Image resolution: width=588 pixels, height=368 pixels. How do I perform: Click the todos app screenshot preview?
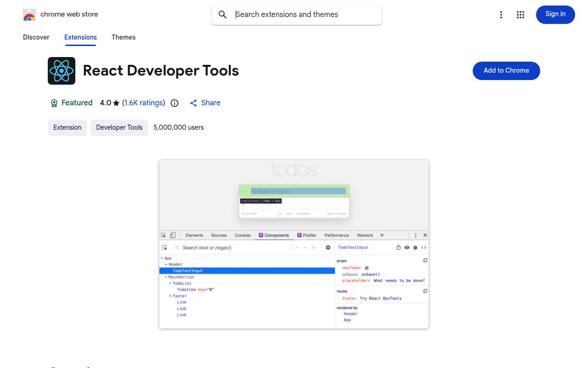pyautogui.click(x=294, y=244)
